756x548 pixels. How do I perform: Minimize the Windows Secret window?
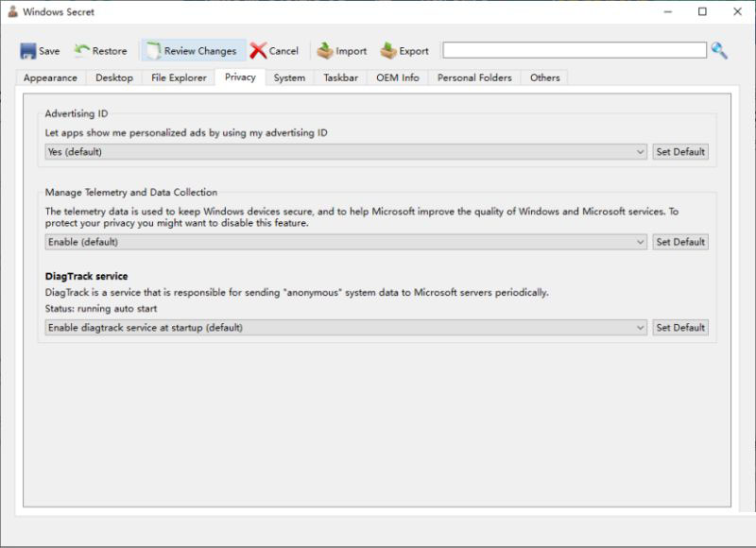click(668, 11)
